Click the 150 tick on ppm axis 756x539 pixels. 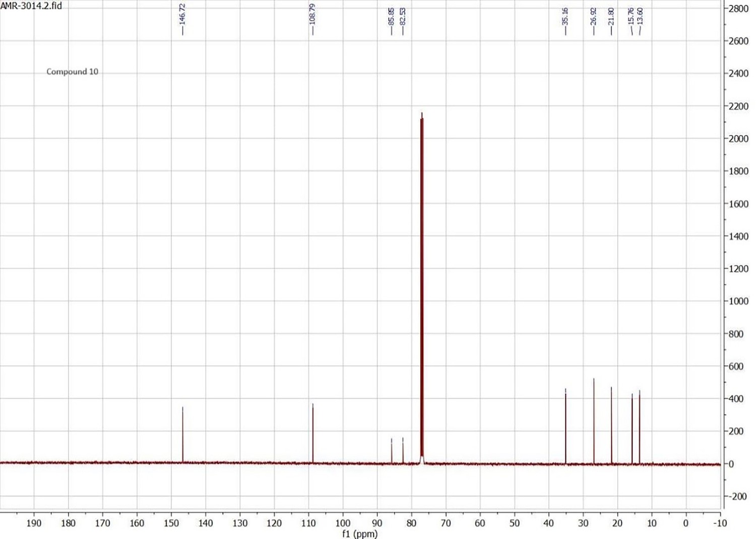pos(171,523)
